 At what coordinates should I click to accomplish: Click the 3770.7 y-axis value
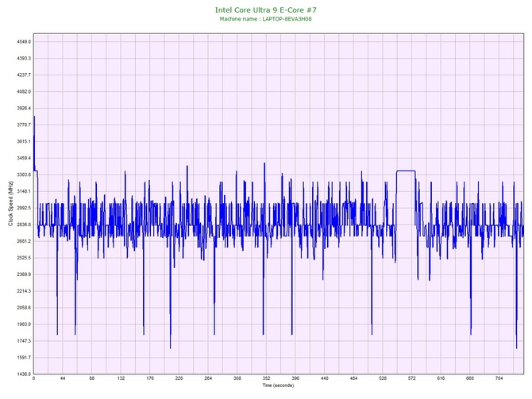pos(24,125)
